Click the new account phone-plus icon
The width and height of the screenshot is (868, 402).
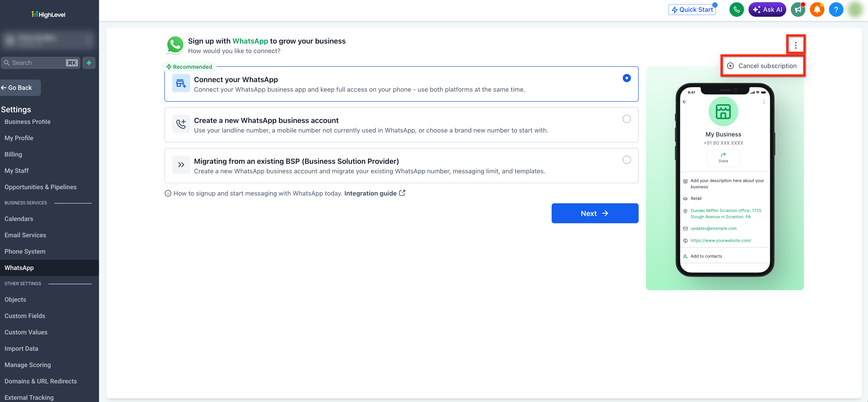(181, 124)
